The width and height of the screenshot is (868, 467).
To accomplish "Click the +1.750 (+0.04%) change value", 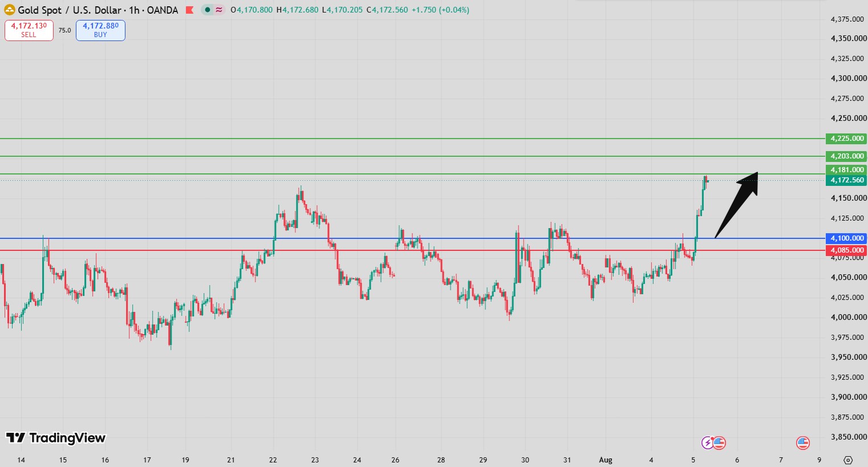I will click(440, 10).
